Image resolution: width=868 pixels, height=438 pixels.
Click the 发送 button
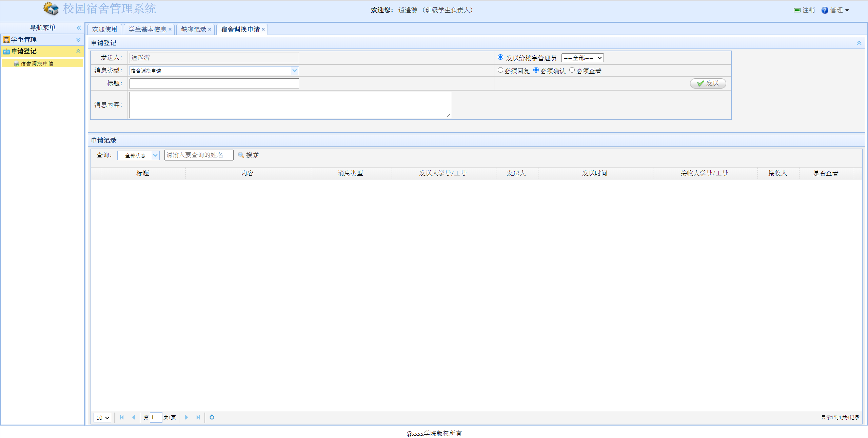pyautogui.click(x=708, y=83)
